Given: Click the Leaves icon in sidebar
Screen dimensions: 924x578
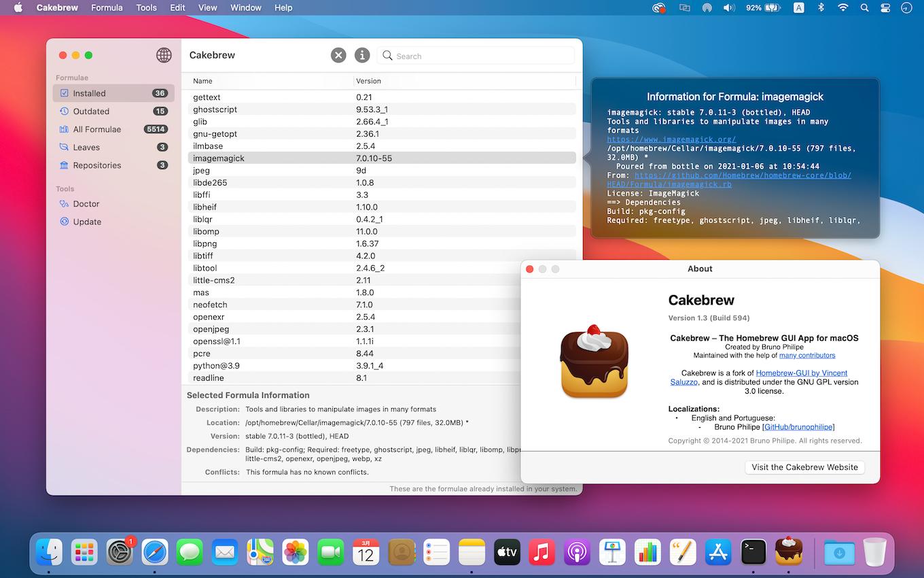Looking at the screenshot, I should (x=65, y=147).
